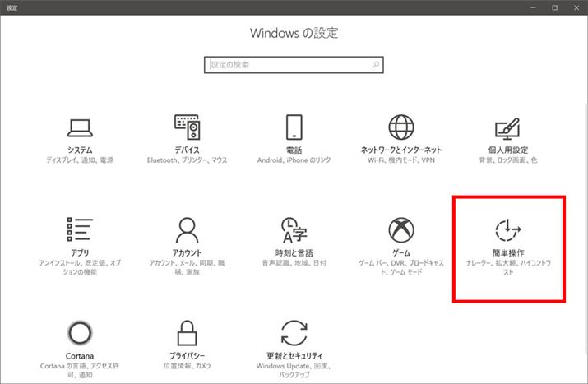Click the 電話 title label
The height and width of the screenshot is (384, 588).
click(x=294, y=150)
